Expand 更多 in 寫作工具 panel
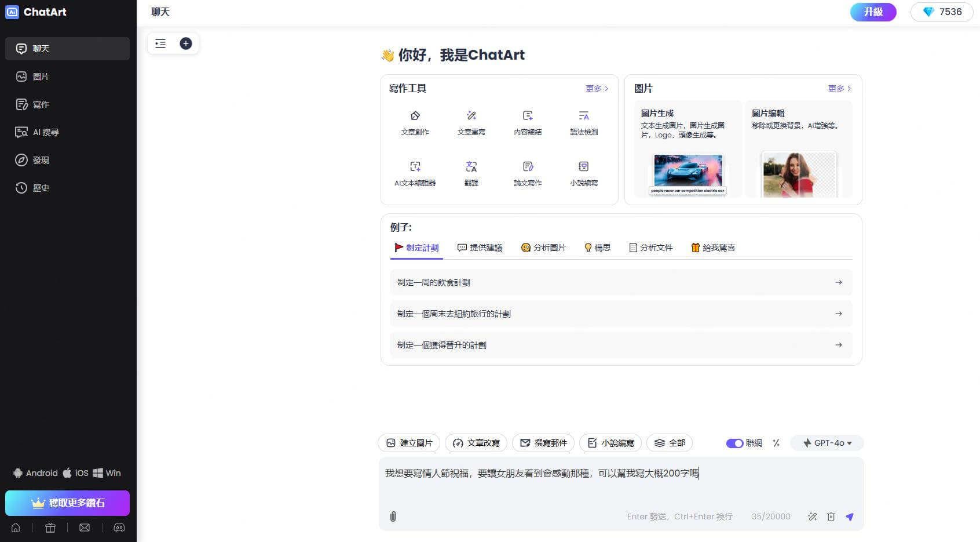The image size is (980, 542). point(597,89)
